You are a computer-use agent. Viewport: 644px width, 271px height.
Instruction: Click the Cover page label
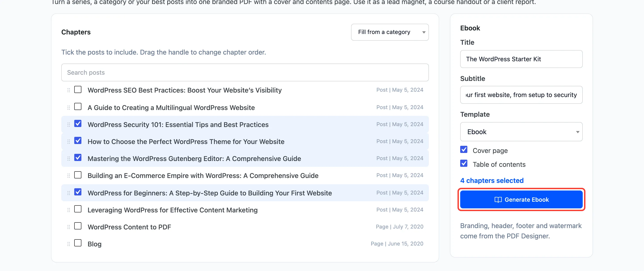[490, 151]
